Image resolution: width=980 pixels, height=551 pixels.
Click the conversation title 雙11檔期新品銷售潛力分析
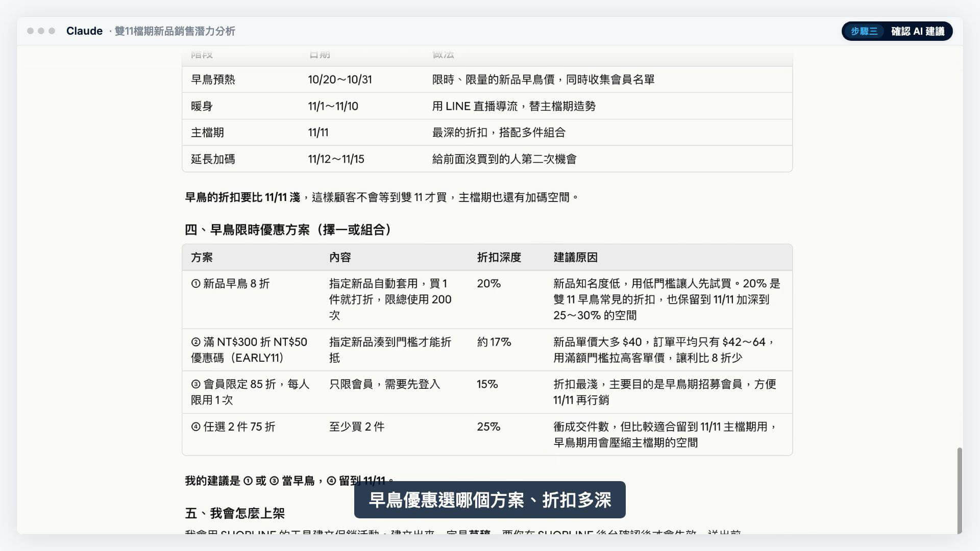(175, 31)
